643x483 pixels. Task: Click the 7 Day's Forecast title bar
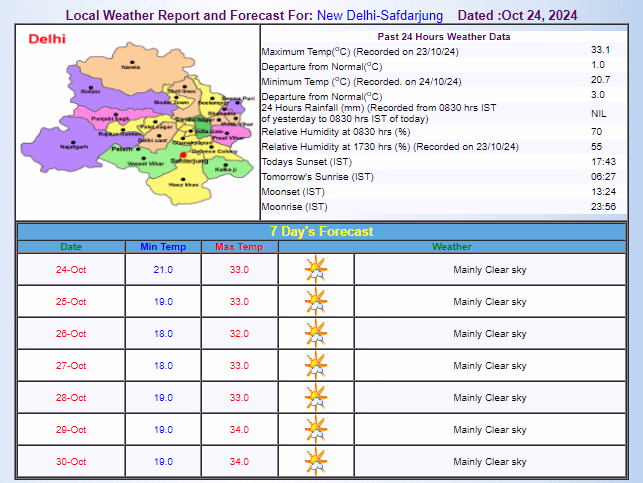[325, 231]
